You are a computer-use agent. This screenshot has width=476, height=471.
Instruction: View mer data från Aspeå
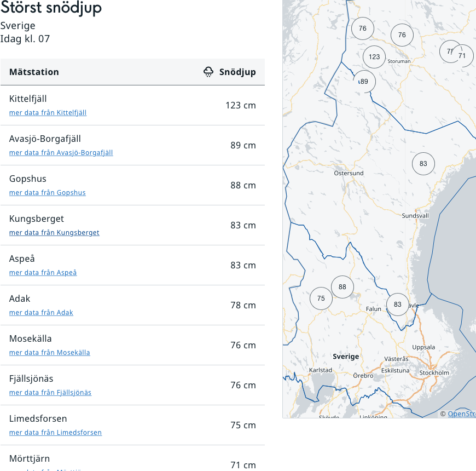(43, 273)
